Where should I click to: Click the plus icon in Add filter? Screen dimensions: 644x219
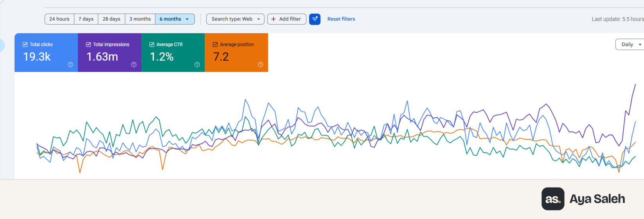(273, 19)
